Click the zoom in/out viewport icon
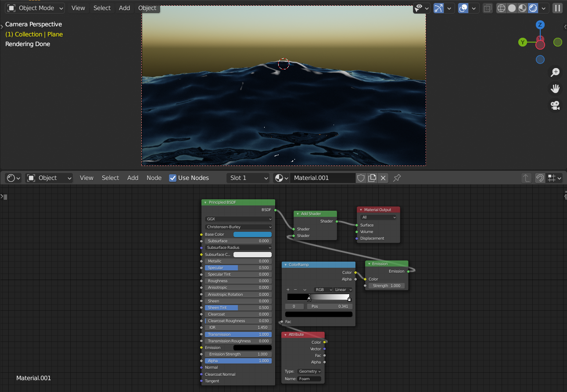The image size is (567, 392). [555, 72]
